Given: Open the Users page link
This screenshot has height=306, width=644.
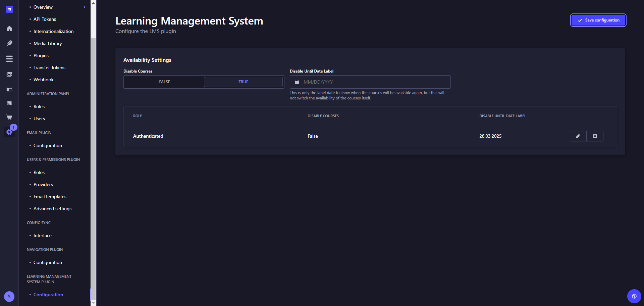Looking at the screenshot, I should coord(39,119).
